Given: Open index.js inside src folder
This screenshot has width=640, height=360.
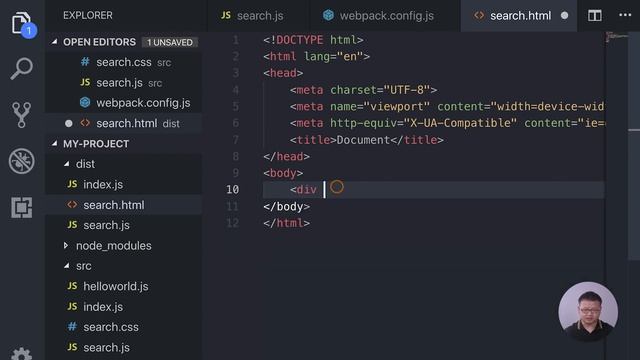Looking at the screenshot, I should [123, 307].
